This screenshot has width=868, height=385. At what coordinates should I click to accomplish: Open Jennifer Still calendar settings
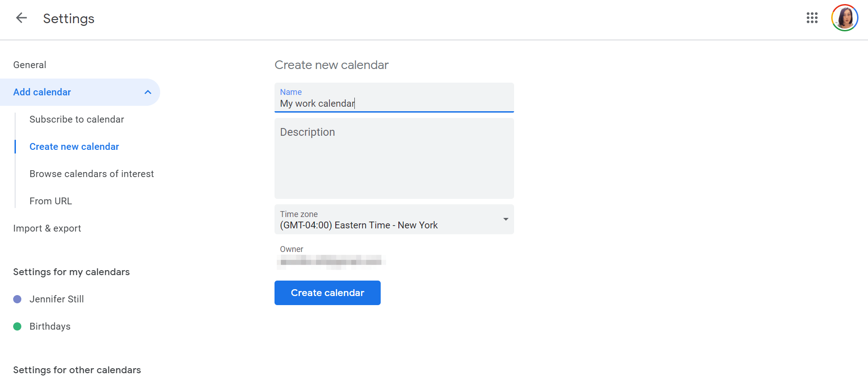pos(57,299)
